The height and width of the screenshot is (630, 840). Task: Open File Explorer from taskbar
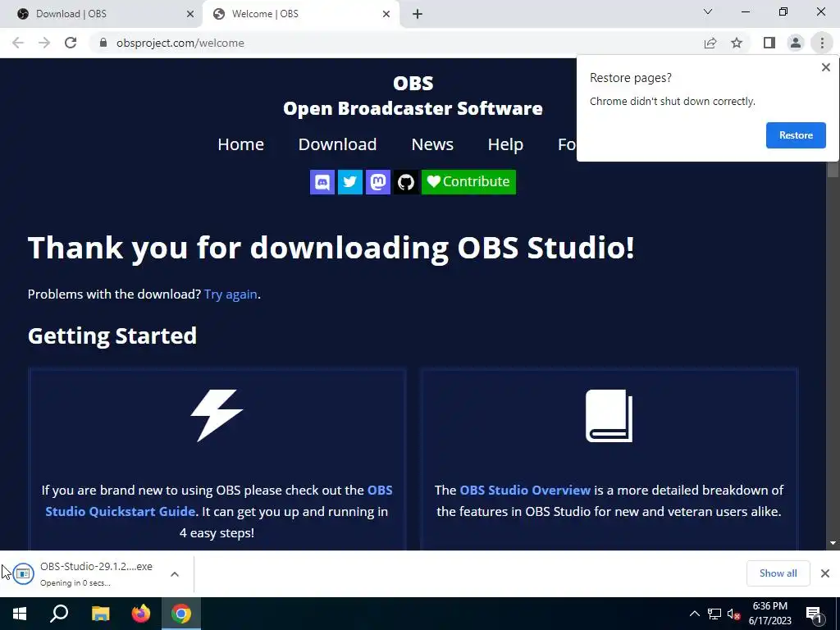click(x=101, y=614)
